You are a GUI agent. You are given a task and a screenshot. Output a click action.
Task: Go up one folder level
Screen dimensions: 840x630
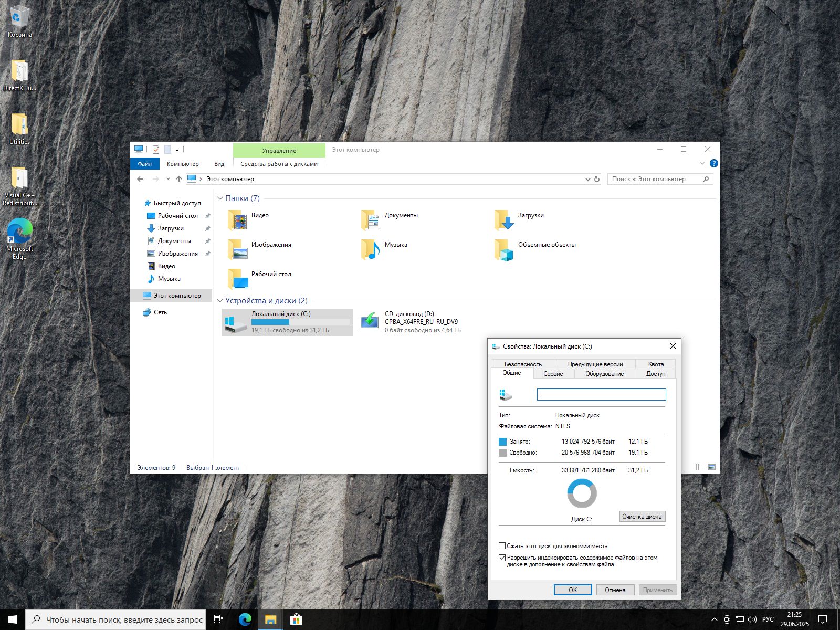(x=179, y=179)
